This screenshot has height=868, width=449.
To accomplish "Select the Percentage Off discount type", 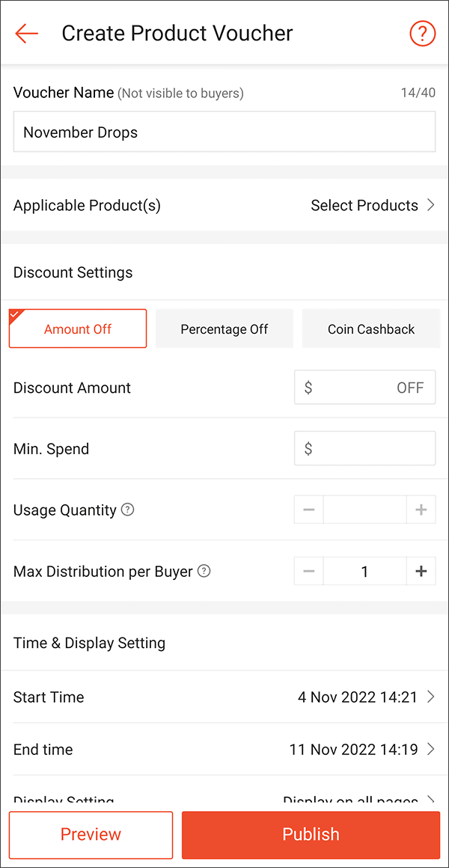I will 224,329.
